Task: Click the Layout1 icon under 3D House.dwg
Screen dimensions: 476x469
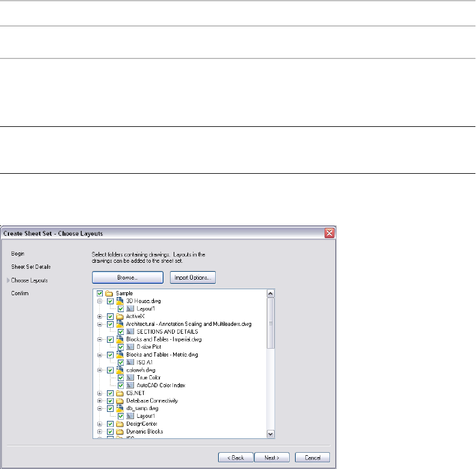Action: point(130,308)
